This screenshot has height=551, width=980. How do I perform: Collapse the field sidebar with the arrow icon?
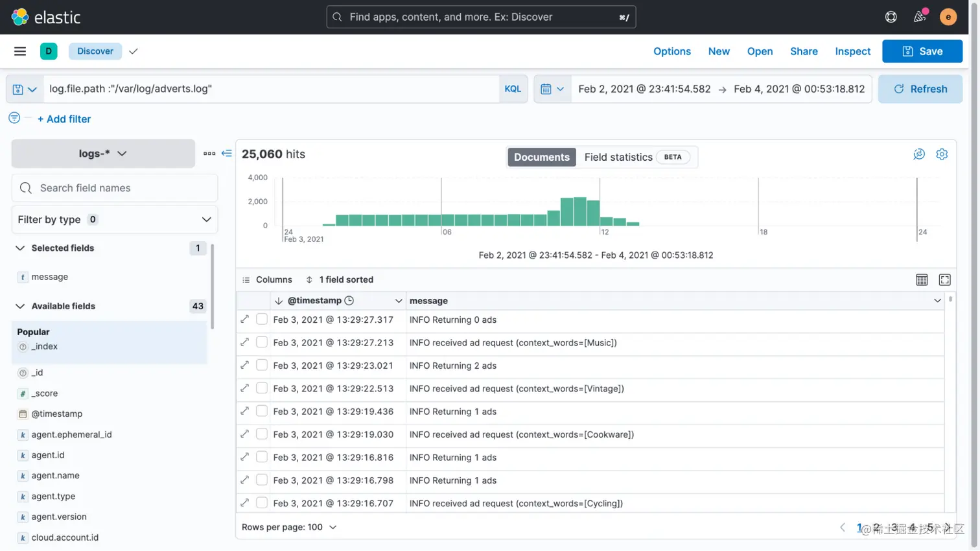[x=226, y=154]
